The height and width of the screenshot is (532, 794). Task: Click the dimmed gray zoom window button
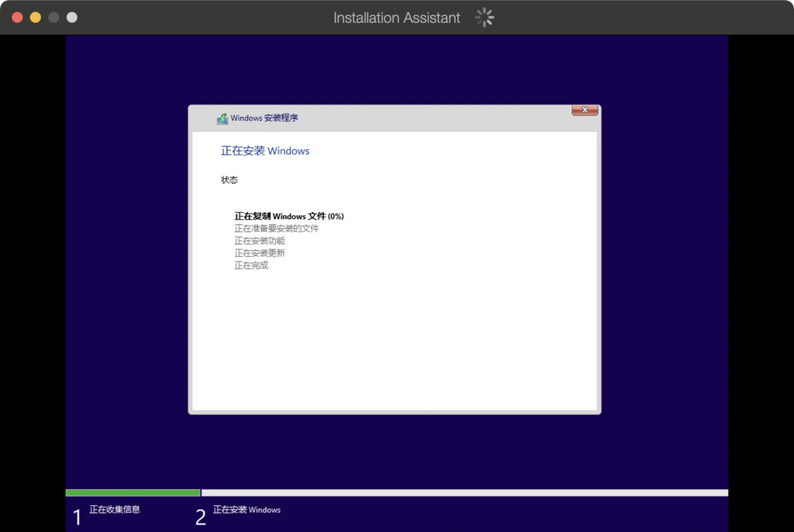pyautogui.click(x=53, y=17)
